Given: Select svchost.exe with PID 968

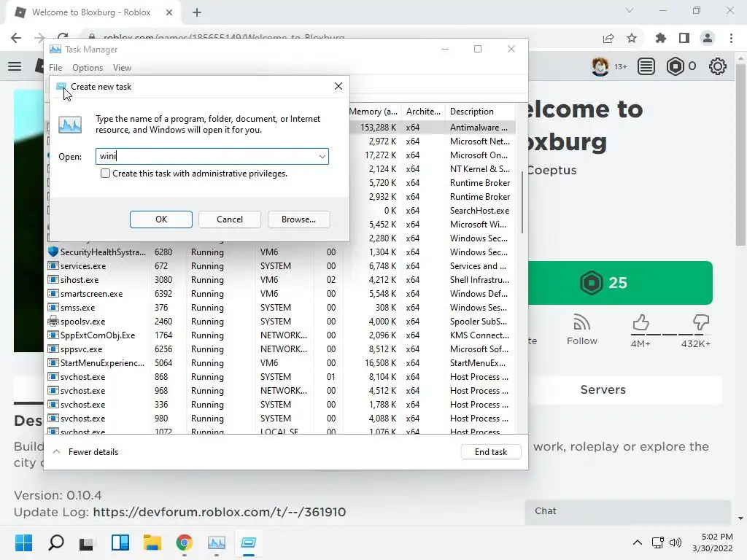Looking at the screenshot, I should click(x=281, y=391).
